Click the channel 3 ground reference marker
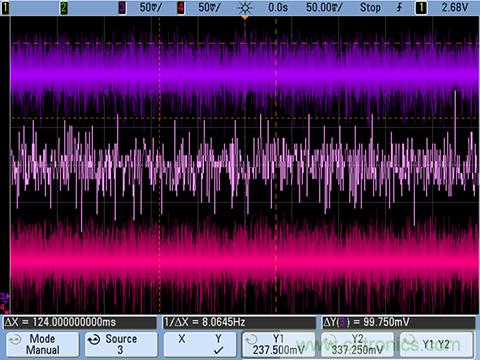This screenshot has height=360, width=480. pyautogui.click(x=5, y=296)
